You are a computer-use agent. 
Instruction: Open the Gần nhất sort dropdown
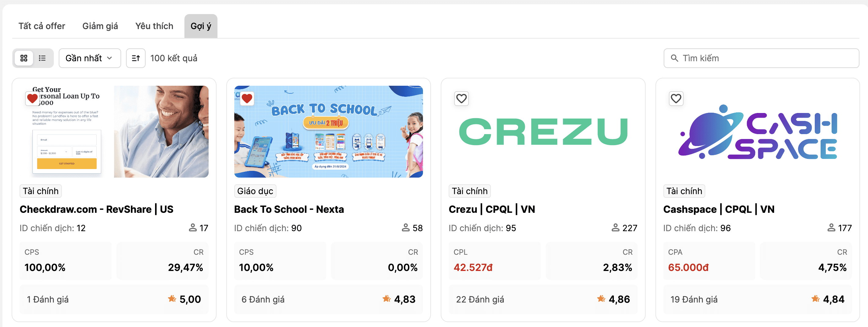pos(90,58)
